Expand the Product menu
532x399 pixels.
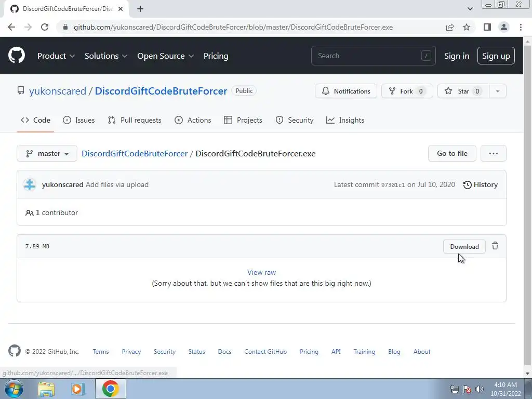point(56,56)
